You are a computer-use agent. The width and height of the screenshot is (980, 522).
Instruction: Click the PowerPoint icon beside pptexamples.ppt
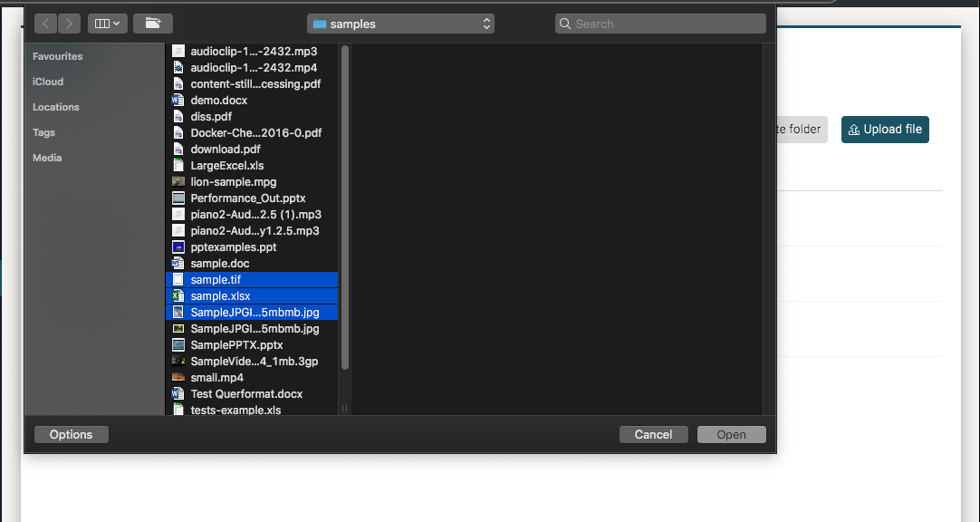tap(178, 246)
